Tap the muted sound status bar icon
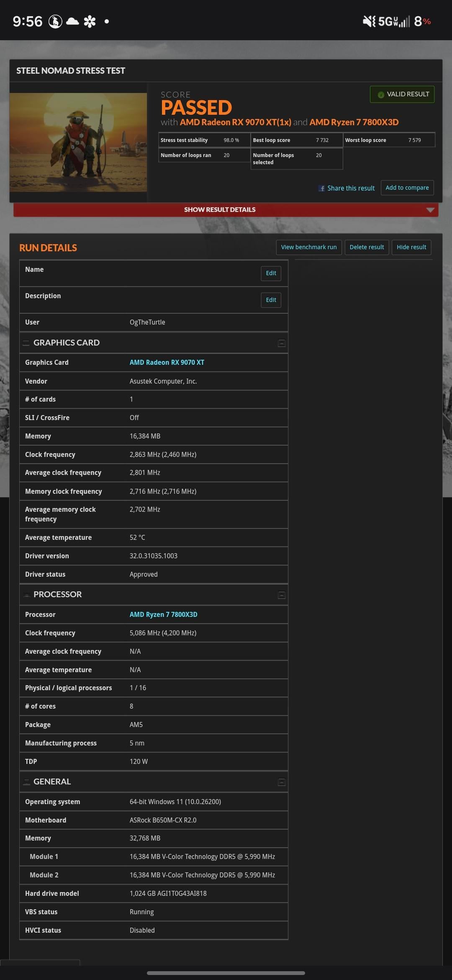The width and height of the screenshot is (452, 980). (x=369, y=21)
